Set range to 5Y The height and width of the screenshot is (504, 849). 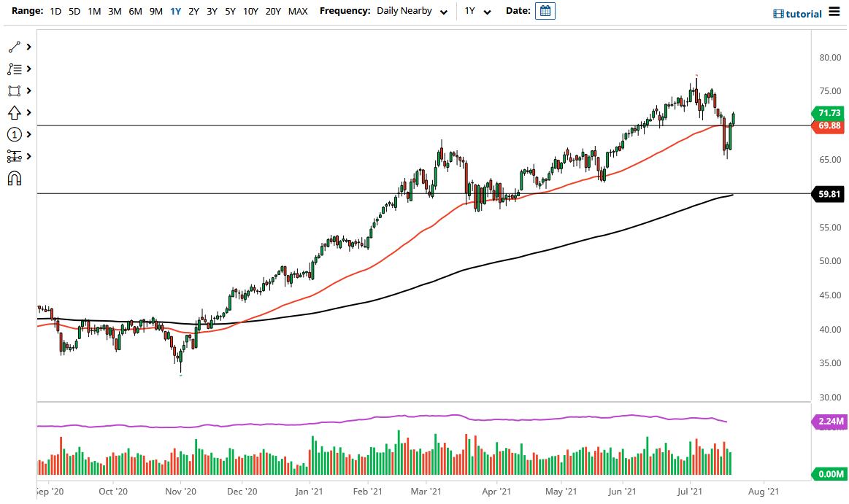230,11
